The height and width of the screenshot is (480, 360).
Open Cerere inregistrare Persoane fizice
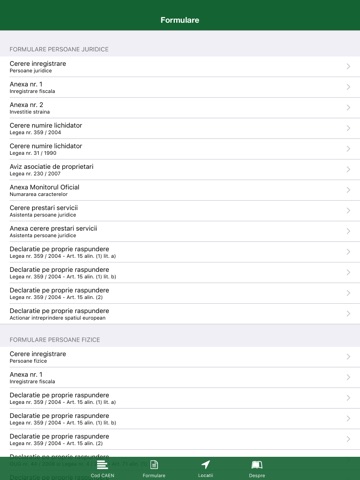180,357
